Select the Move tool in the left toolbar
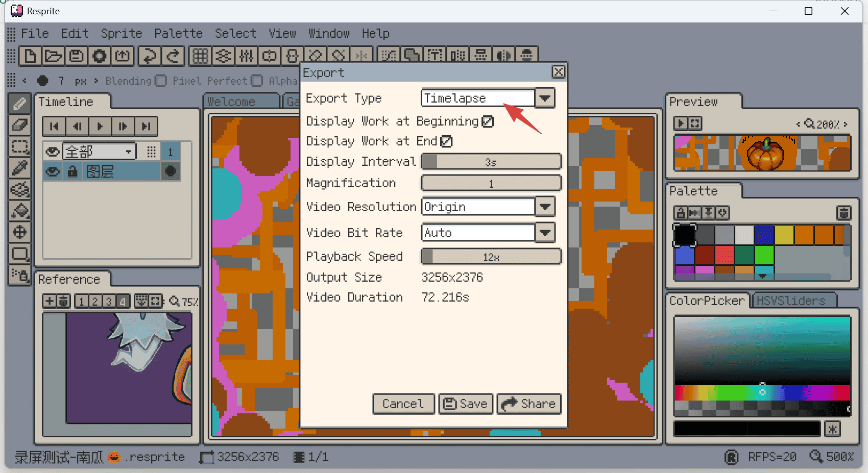This screenshot has height=473, width=868. click(x=20, y=232)
